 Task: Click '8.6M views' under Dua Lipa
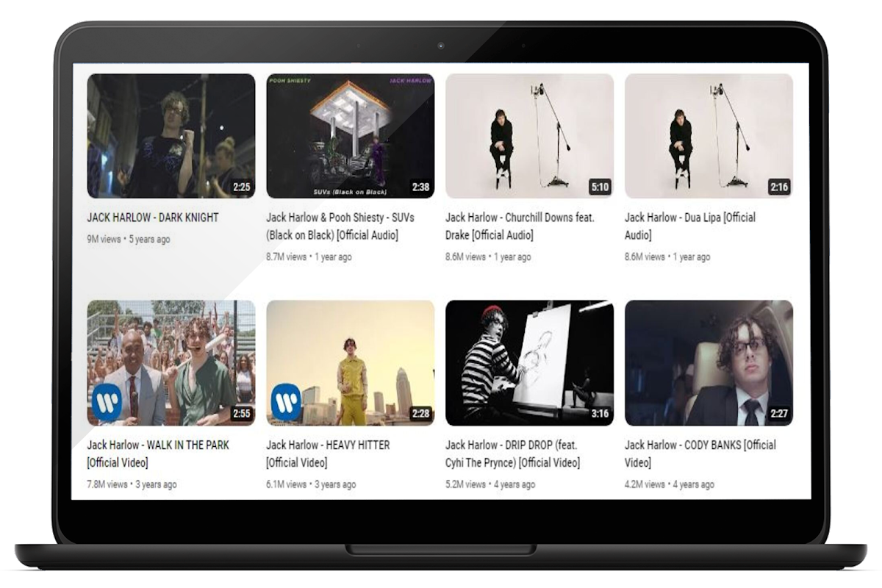pos(645,257)
